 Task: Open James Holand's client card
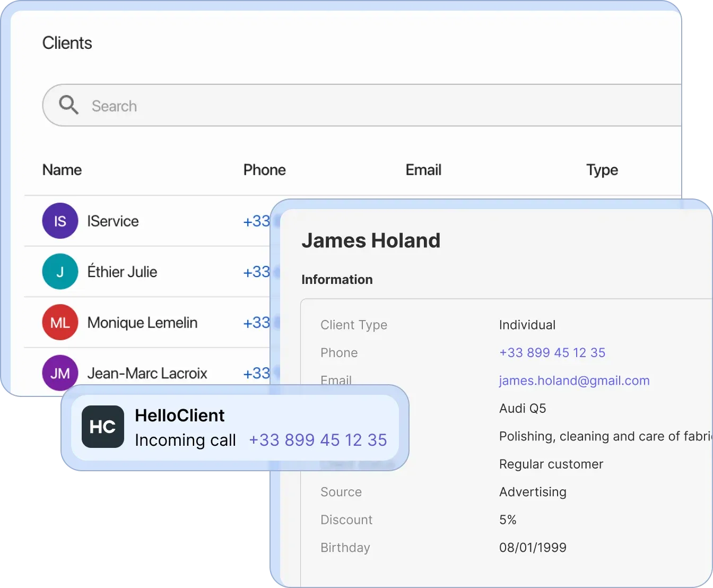point(371,240)
